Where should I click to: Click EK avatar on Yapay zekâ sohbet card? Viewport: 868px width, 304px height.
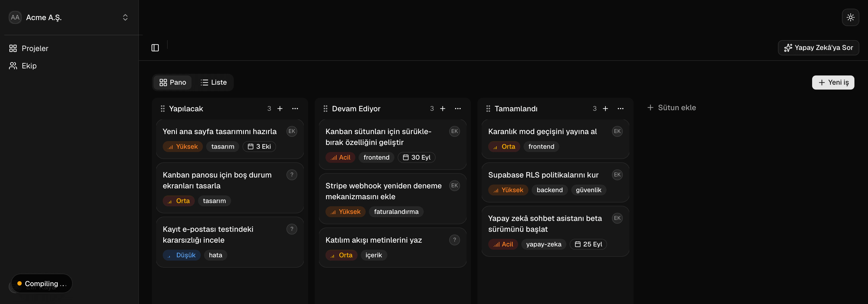(617, 218)
